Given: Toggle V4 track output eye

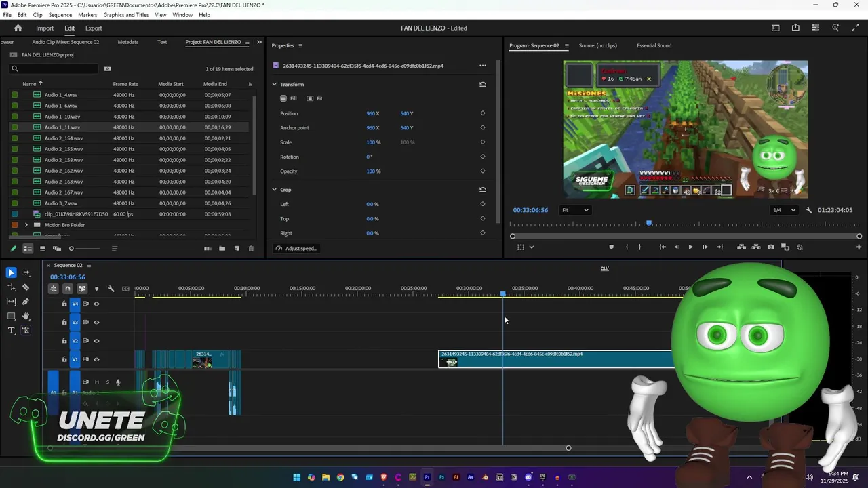Looking at the screenshot, I should pos(96,304).
